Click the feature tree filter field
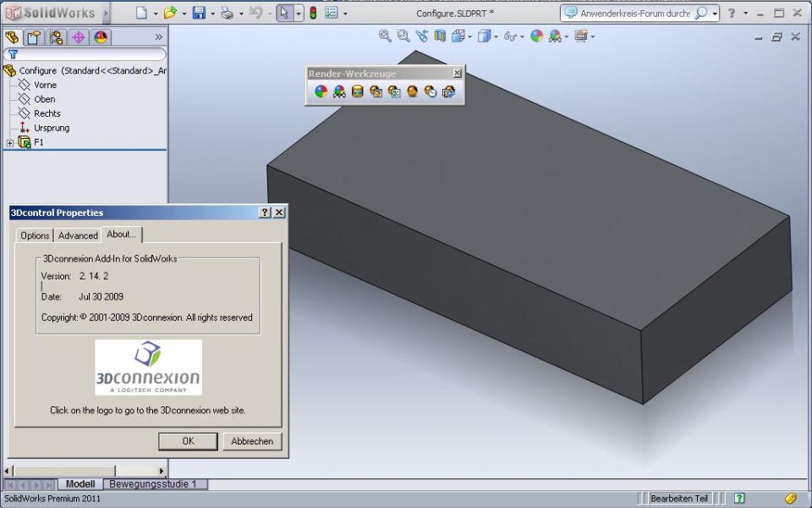The height and width of the screenshot is (508, 812). 85,54
